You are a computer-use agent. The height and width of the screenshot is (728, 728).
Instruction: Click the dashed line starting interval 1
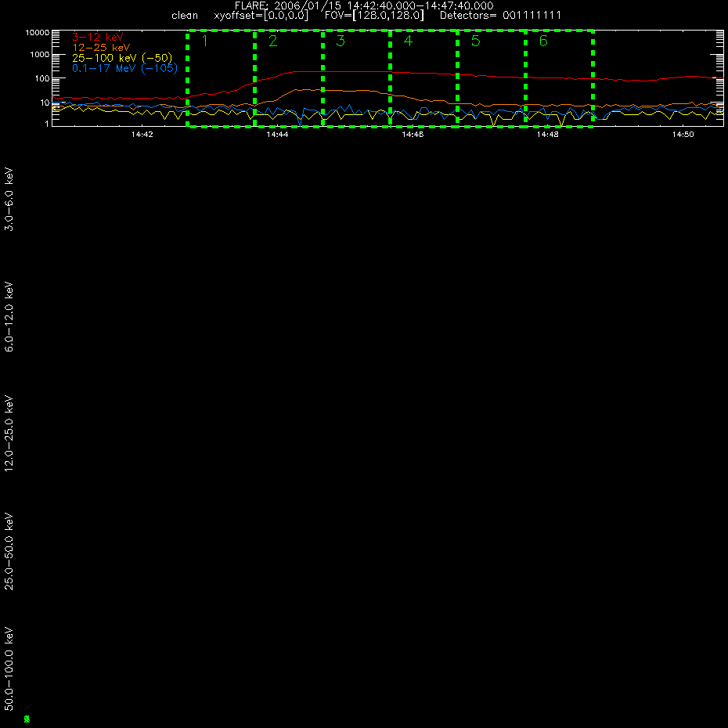pyautogui.click(x=188, y=78)
